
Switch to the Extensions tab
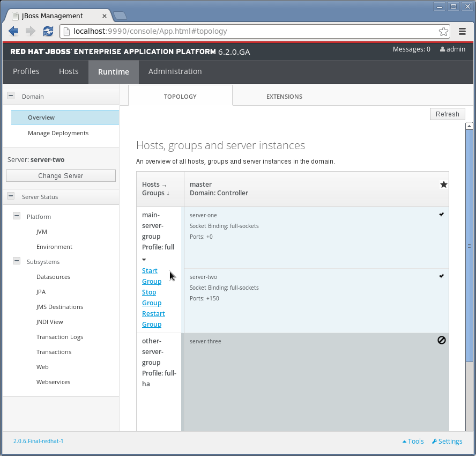[284, 97]
